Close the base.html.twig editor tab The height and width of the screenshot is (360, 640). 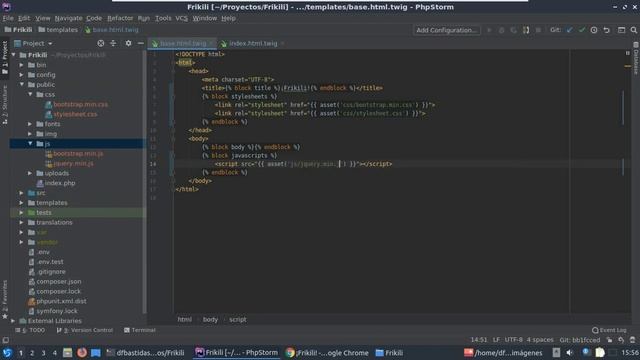(x=211, y=43)
